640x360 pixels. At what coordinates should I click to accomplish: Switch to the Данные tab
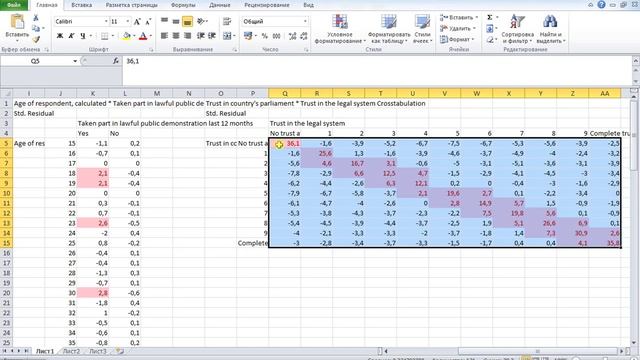coord(220,5)
